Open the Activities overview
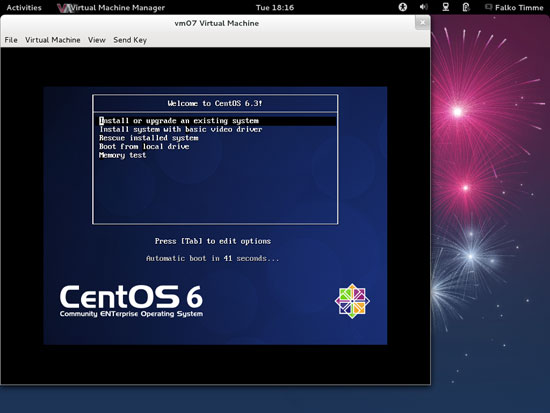Screen dimensions: 550x413 point(24,7)
